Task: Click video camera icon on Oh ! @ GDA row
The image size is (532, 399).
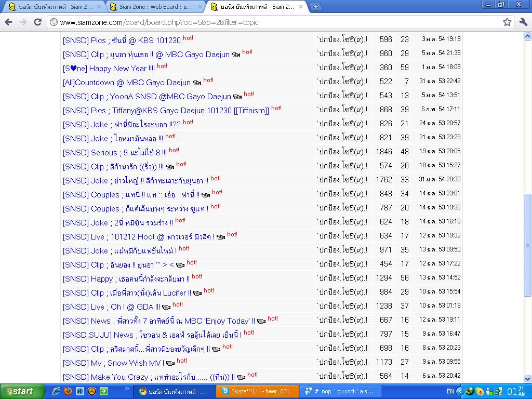Action: (x=166, y=308)
